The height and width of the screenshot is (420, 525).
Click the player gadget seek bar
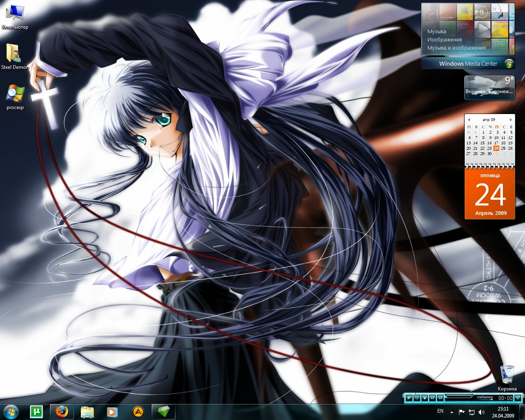coord(459,396)
